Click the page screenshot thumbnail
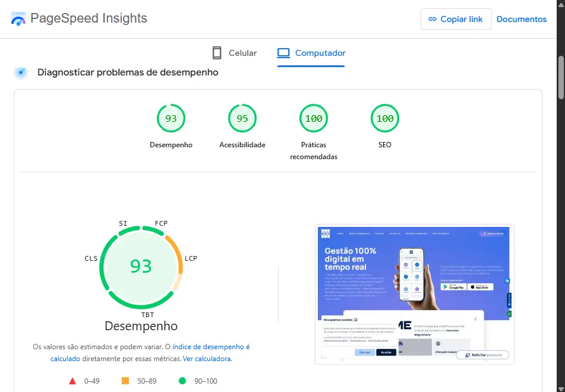The width and height of the screenshot is (565, 392). 414,294
